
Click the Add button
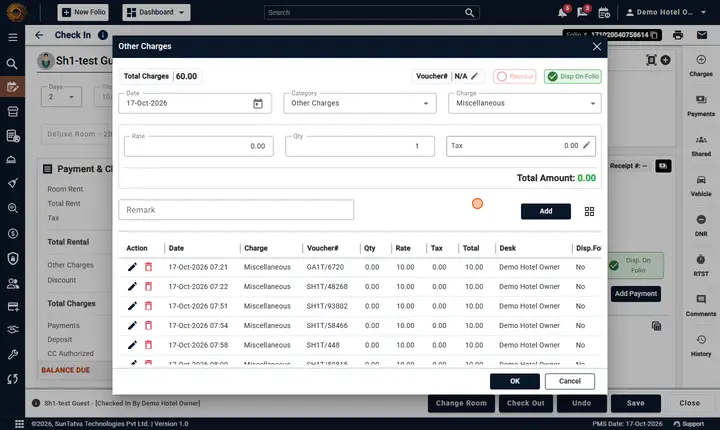coord(546,211)
